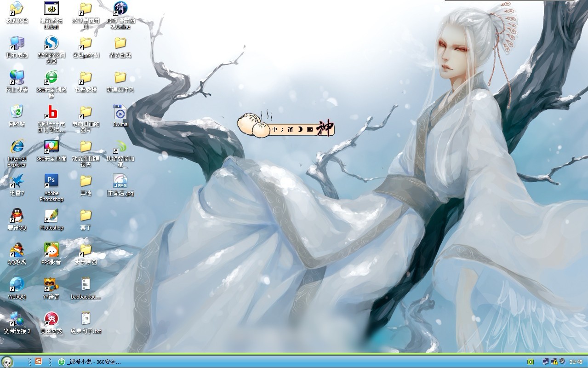588x368 pixels.
Task: Open 派派里面用的 folder
Action: [x=86, y=15]
